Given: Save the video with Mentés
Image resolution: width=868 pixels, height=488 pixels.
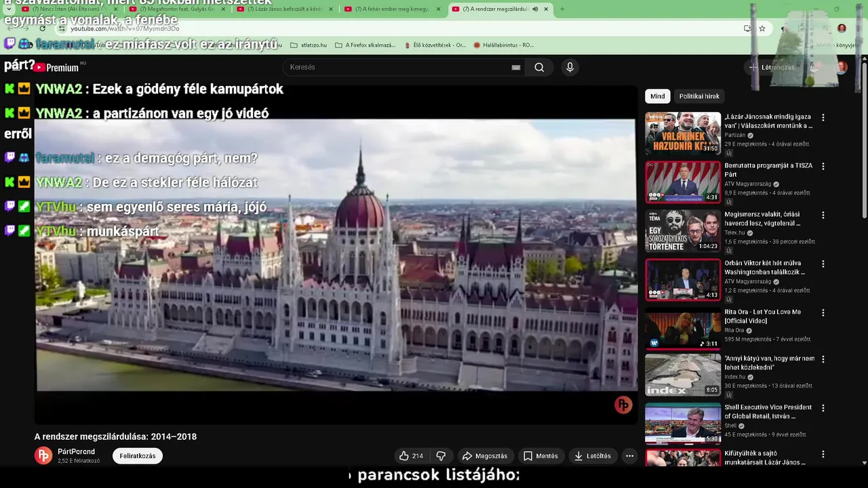Looking at the screenshot, I should [x=541, y=456].
